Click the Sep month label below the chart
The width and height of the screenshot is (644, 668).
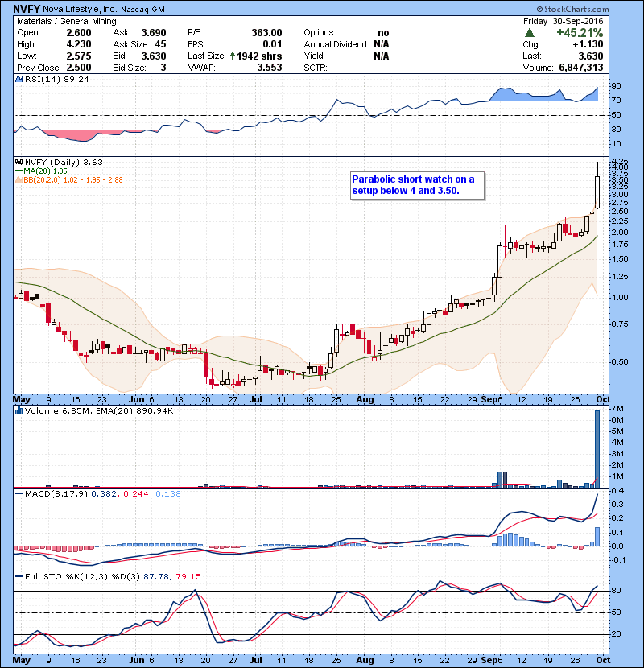click(489, 399)
